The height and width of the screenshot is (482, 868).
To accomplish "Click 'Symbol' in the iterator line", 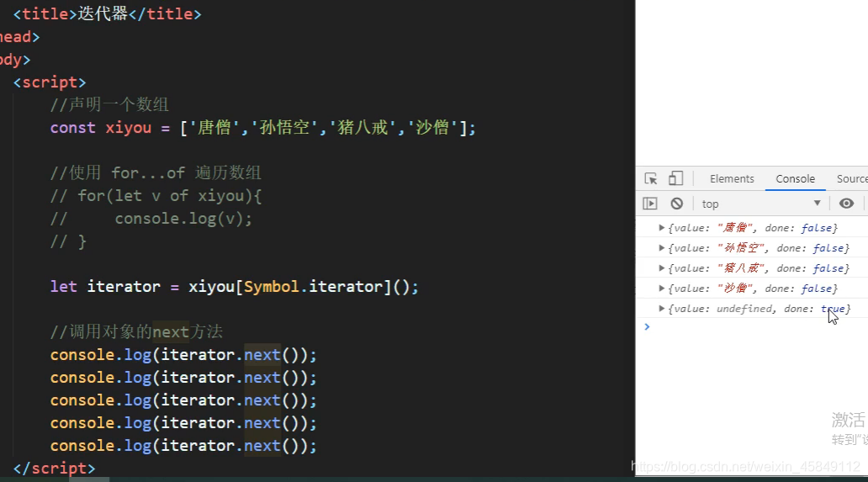I will [271, 287].
